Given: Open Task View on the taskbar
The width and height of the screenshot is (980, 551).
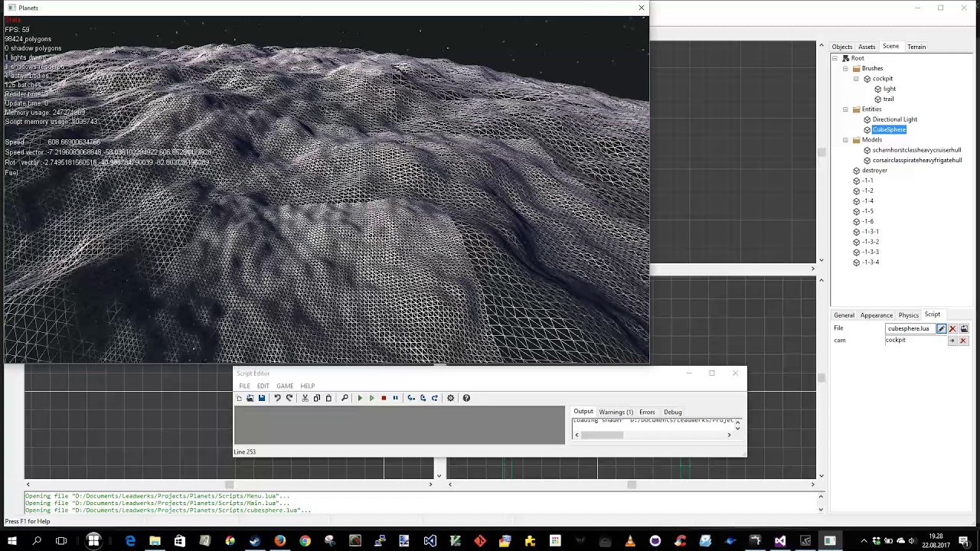Looking at the screenshot, I should coord(61,541).
